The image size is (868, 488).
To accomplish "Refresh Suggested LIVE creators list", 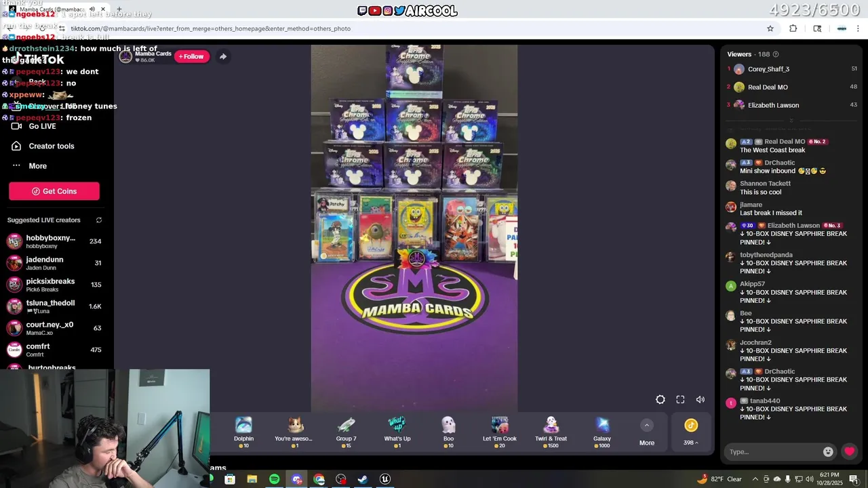I will tap(98, 220).
